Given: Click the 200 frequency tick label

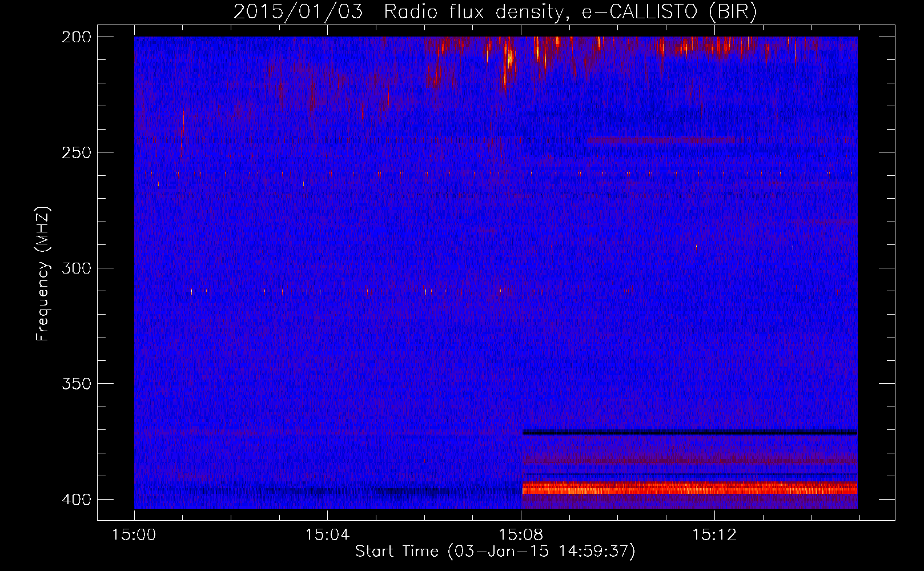Looking at the screenshot, I should 76,37.
